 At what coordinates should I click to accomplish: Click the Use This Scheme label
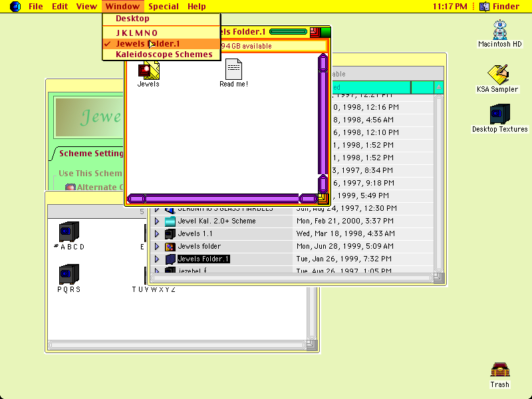pos(90,174)
